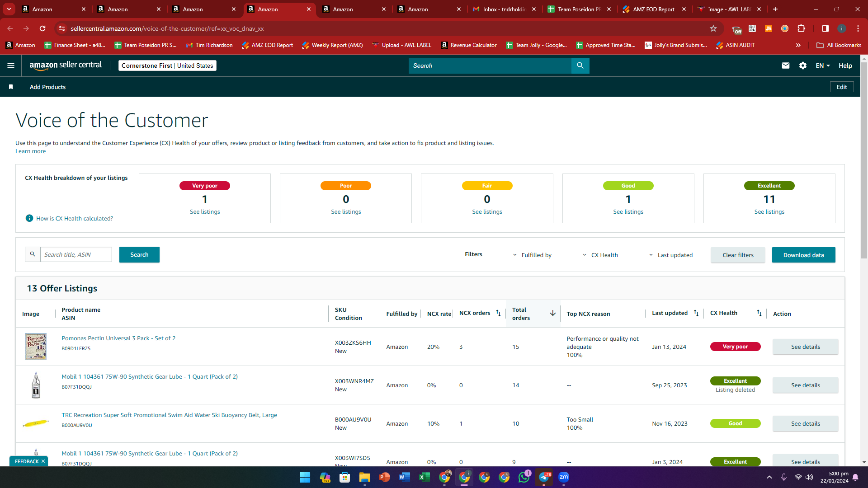Switch to the image - AWL LABEL tab
The height and width of the screenshot is (488, 868).
click(x=729, y=9)
